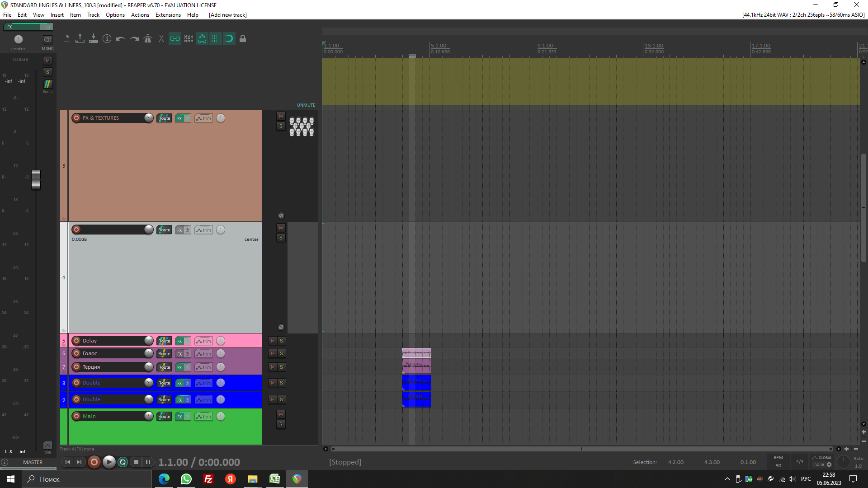Mute the master track
Screen dimensions: 868x488
click(47, 61)
